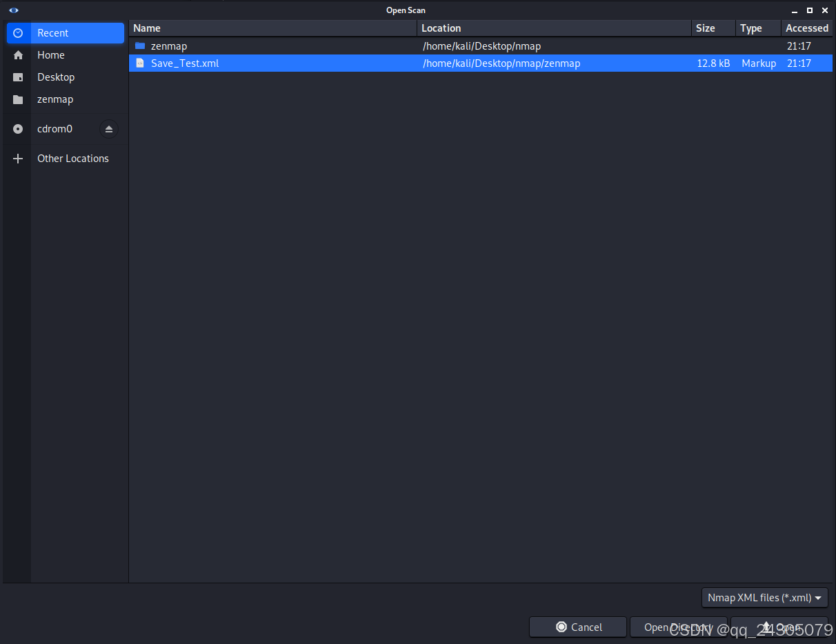Click location /home/kali/Desktop/nmap/zenmap
The image size is (836, 644).
point(501,63)
